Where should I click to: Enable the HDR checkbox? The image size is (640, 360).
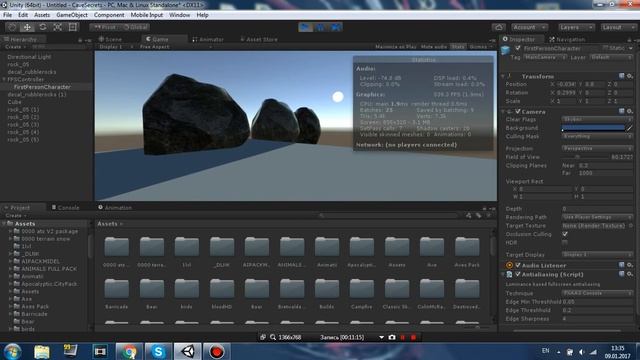tap(565, 242)
